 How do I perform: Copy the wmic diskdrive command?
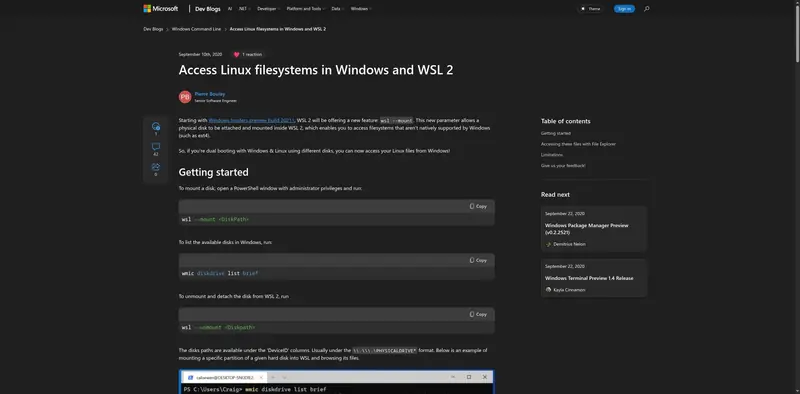pyautogui.click(x=478, y=260)
